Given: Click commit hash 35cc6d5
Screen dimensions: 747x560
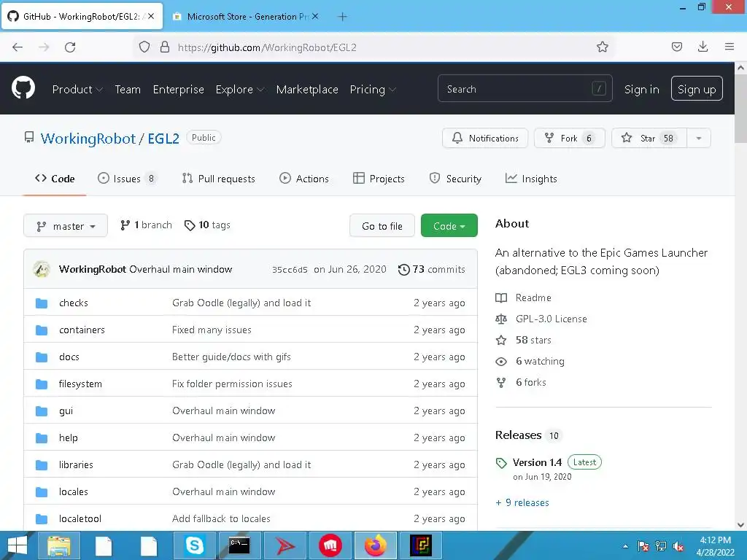Looking at the screenshot, I should pyautogui.click(x=290, y=270).
